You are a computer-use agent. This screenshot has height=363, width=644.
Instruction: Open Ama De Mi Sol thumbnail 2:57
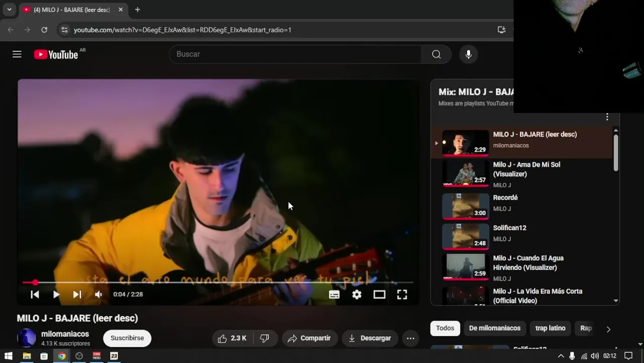point(466,173)
